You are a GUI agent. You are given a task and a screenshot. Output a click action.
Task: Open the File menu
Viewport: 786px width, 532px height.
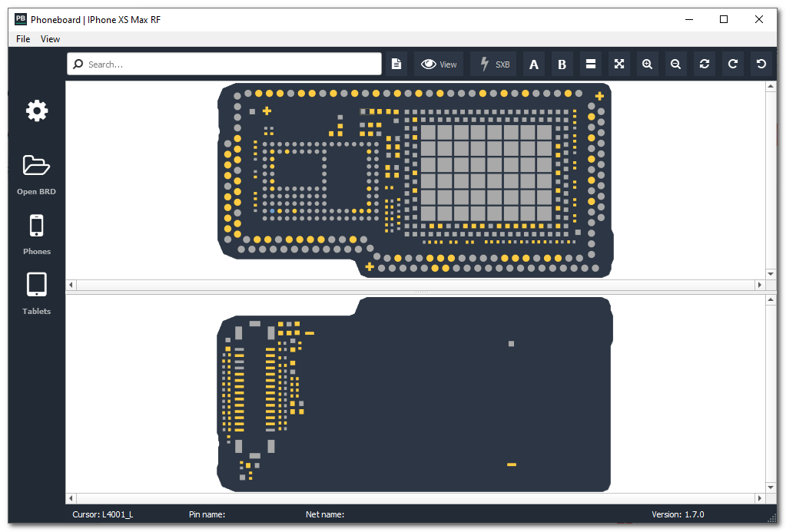(23, 39)
